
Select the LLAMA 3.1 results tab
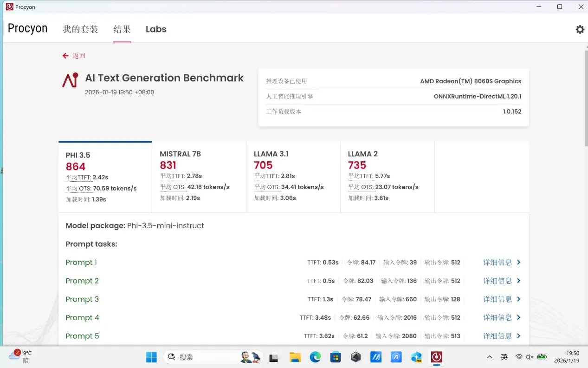[x=293, y=177]
